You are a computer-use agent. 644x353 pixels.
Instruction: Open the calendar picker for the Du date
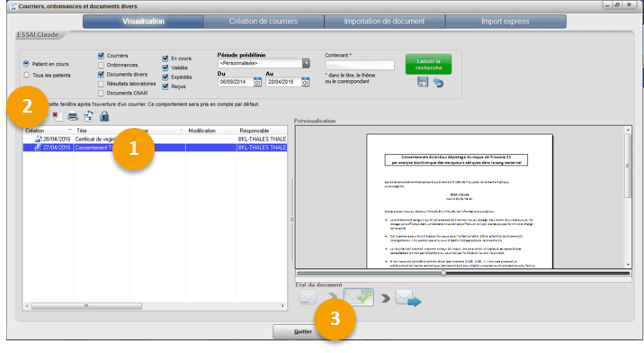[x=257, y=82]
